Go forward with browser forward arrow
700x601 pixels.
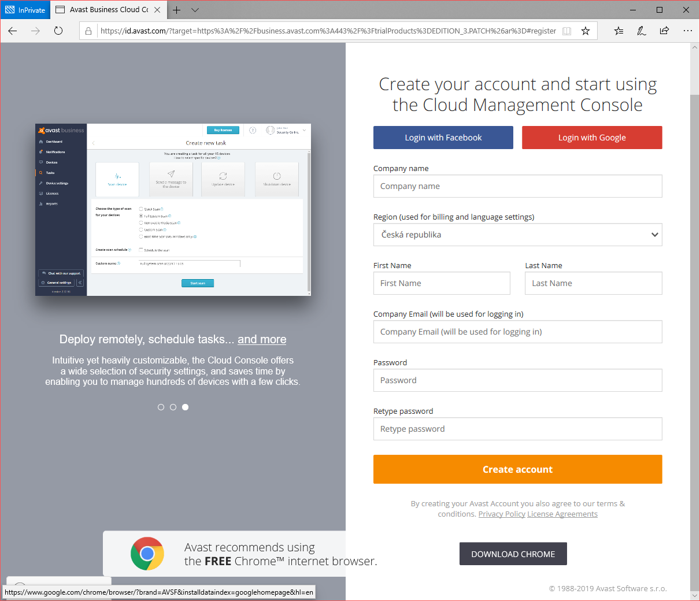(x=35, y=31)
